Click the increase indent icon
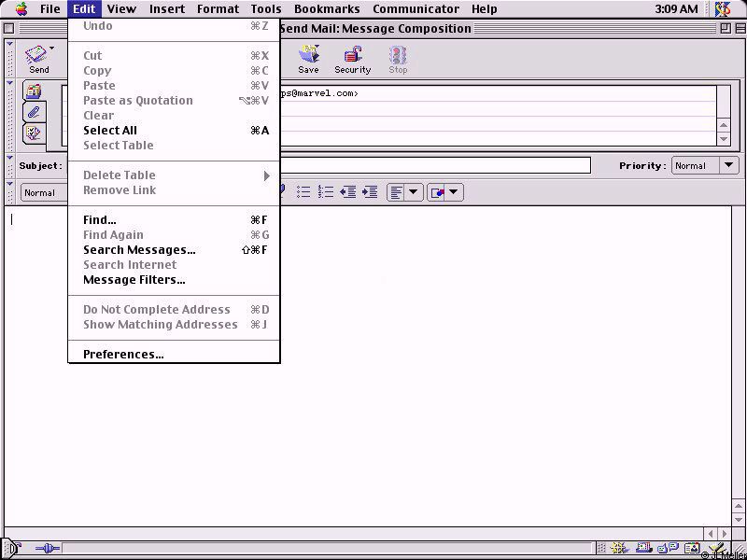 (x=370, y=192)
